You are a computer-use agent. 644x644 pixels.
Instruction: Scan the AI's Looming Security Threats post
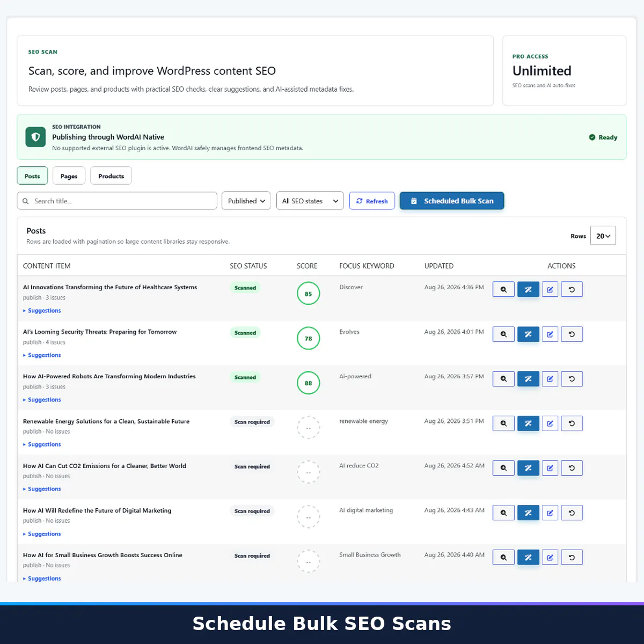[503, 334]
